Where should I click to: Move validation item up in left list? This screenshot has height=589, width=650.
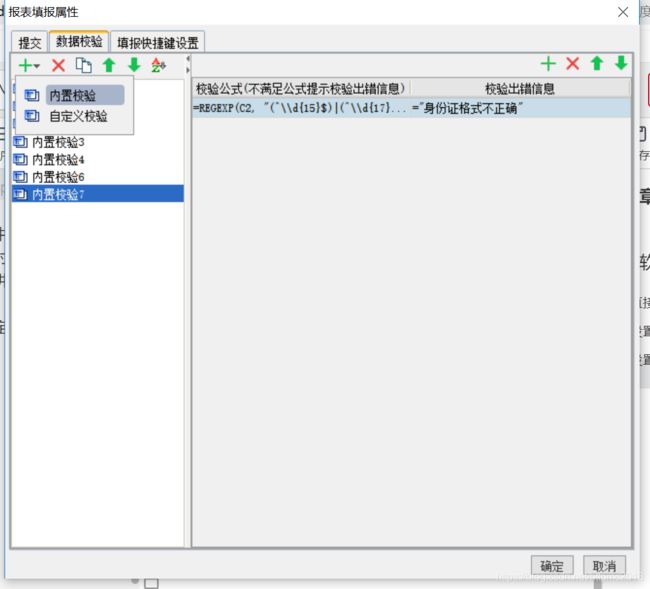[109, 65]
